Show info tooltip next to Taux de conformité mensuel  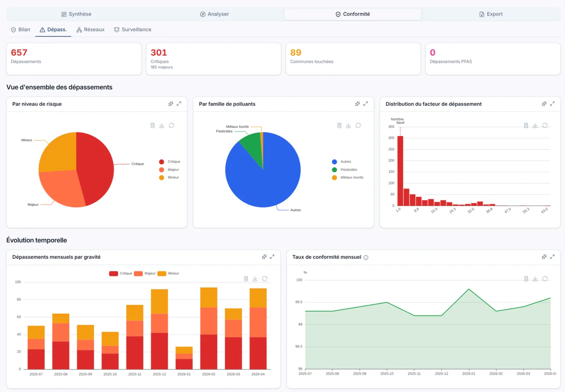366,257
